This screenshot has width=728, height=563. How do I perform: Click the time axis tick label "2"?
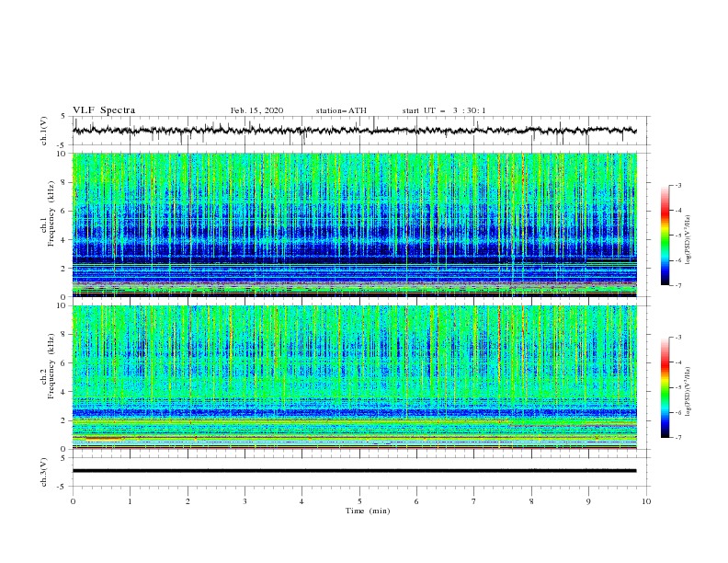pos(188,501)
